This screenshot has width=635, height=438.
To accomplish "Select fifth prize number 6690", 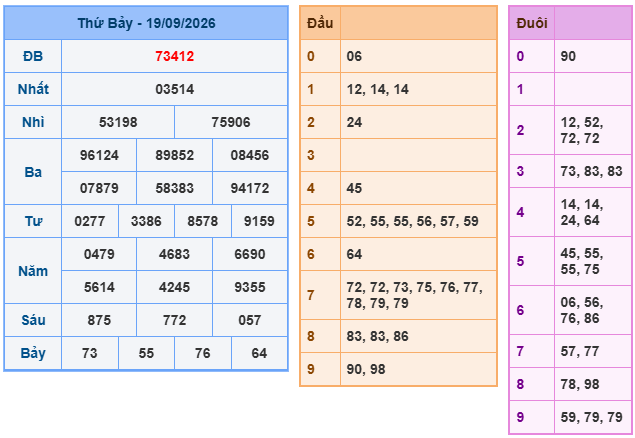I will coord(250,254).
